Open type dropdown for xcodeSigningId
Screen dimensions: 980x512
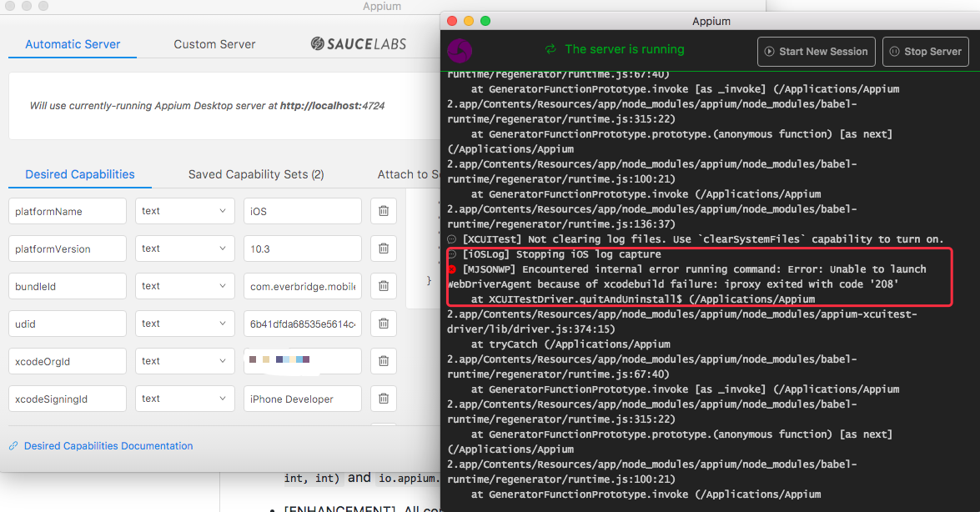[x=185, y=399]
